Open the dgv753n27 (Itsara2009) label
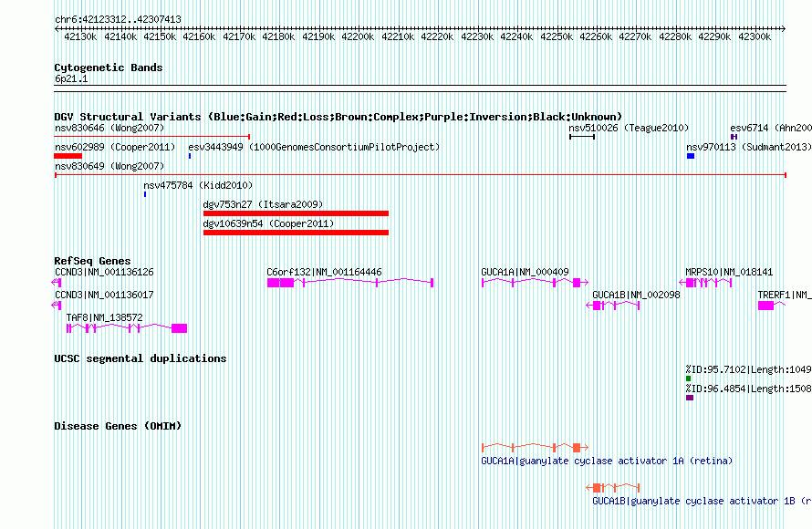Screen dimensions: 812x529 tap(263, 204)
